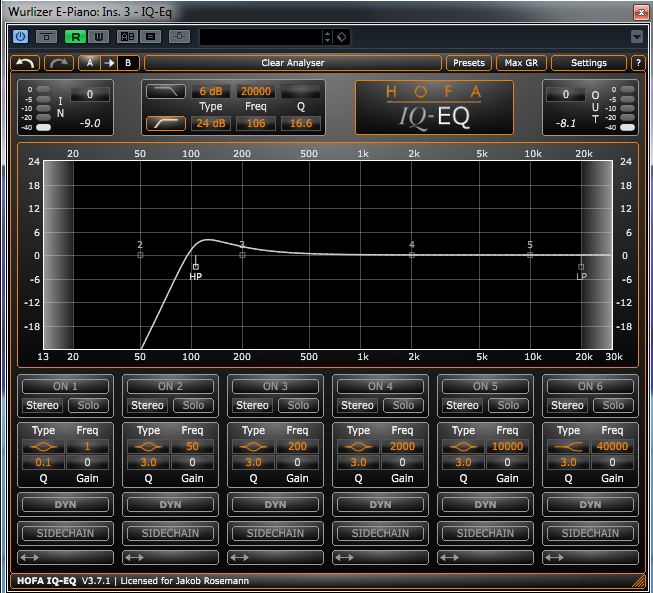Screen dimensions: 653x593
Task: Open band 6 Stereo mode selector
Action: coord(567,405)
